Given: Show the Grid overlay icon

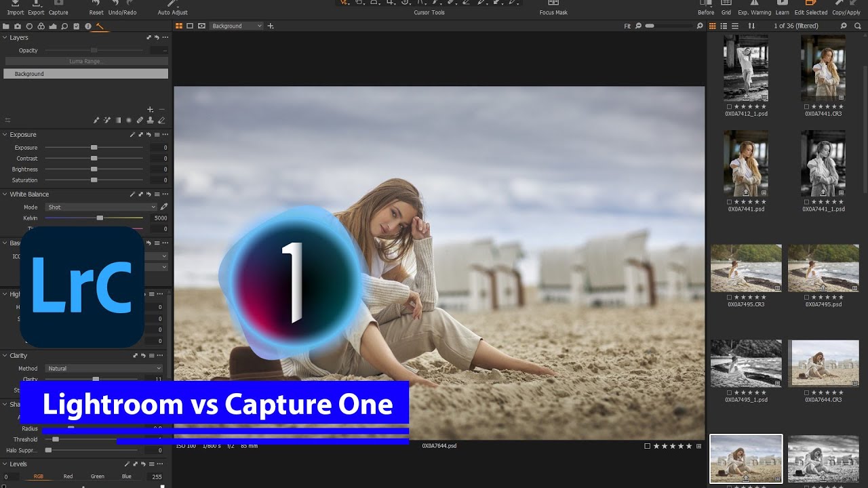Looking at the screenshot, I should [726, 3].
